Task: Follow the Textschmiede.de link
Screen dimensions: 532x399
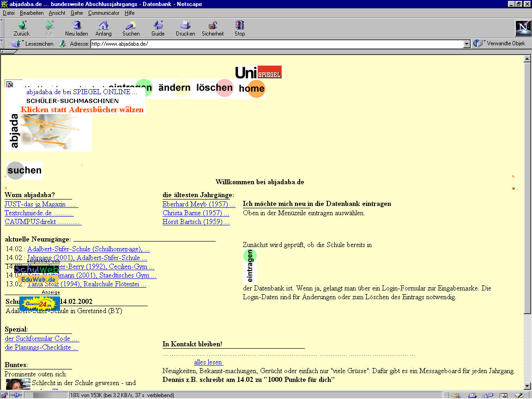Action: [39, 213]
